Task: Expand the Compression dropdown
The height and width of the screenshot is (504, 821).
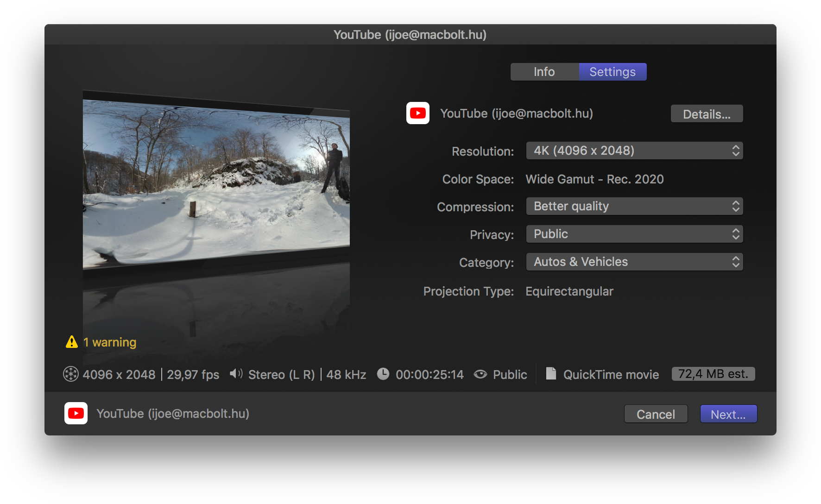Action: (634, 206)
